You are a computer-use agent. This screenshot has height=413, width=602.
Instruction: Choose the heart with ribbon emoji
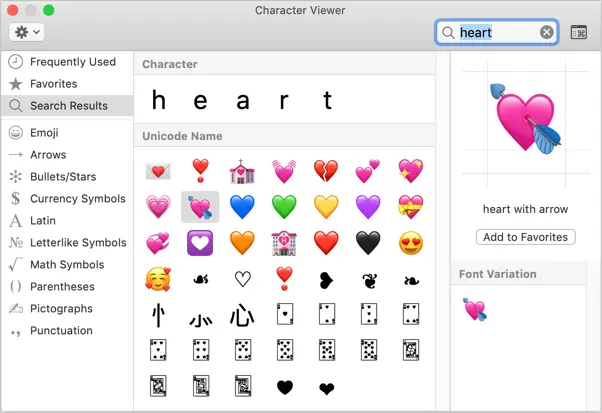(411, 206)
